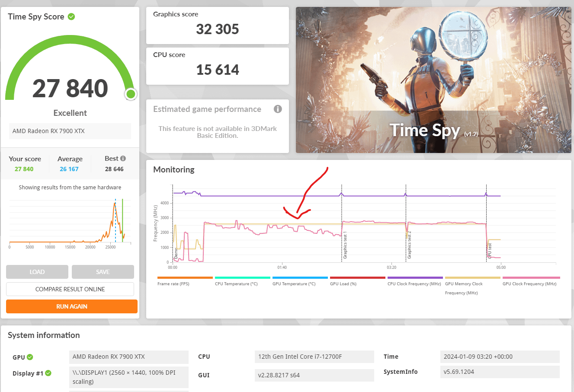Toggle the GPU Load (%) legend label
Image resolution: width=574 pixels, height=392 pixels.
pyautogui.click(x=343, y=284)
